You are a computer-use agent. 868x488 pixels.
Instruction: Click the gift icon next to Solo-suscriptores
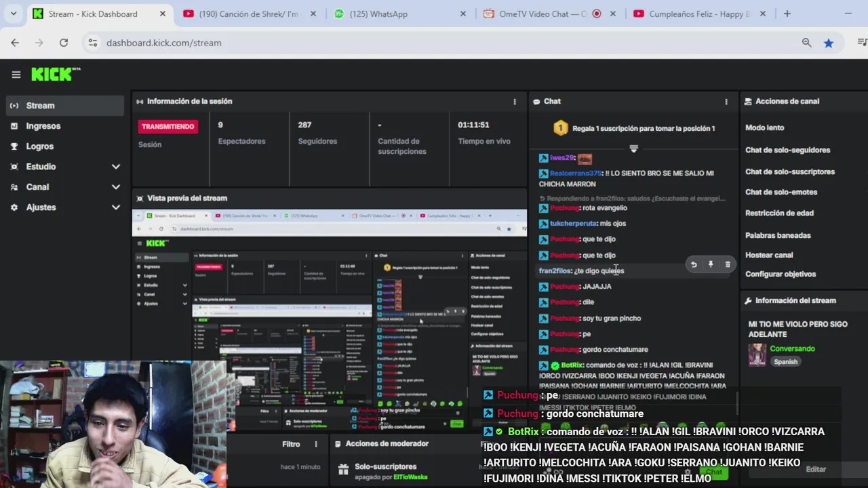(344, 469)
